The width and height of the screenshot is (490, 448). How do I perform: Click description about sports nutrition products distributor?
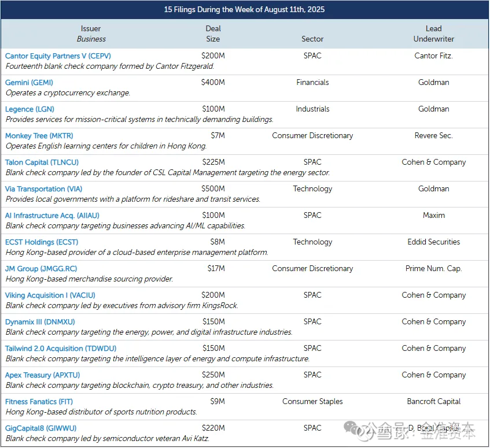[x=101, y=412]
